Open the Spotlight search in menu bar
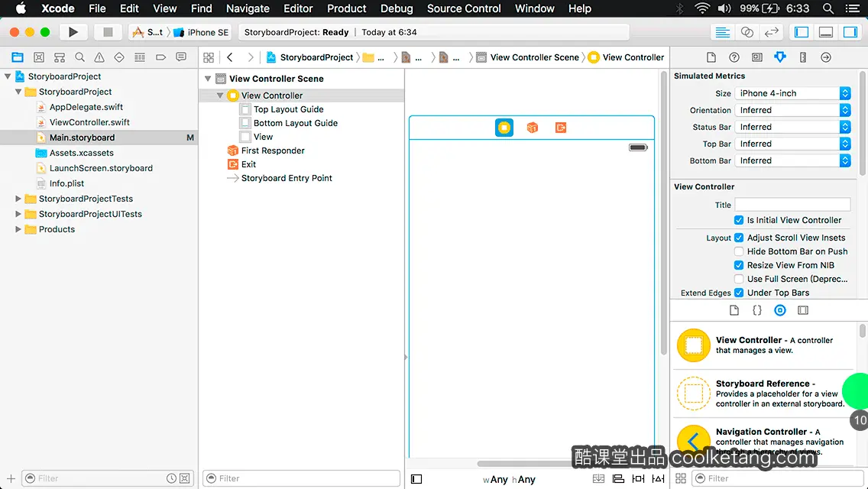Screen dimensions: 868x489 (828, 8)
